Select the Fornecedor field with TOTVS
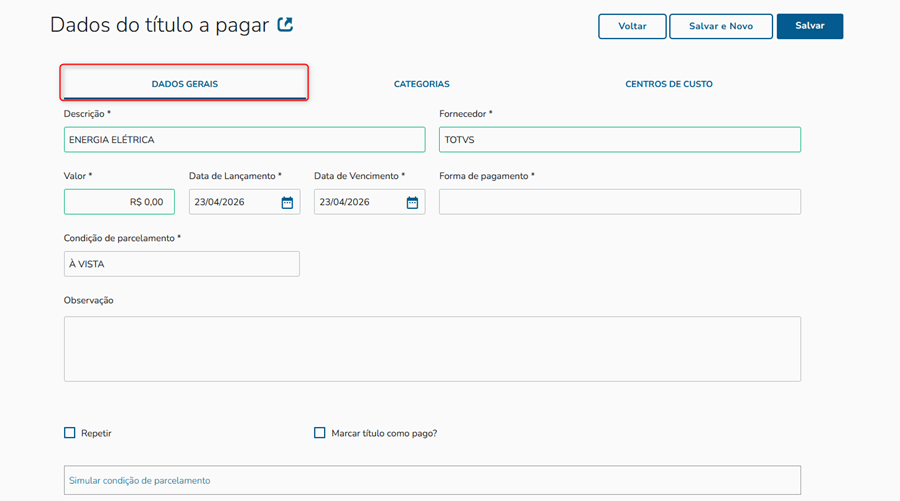 (620, 139)
